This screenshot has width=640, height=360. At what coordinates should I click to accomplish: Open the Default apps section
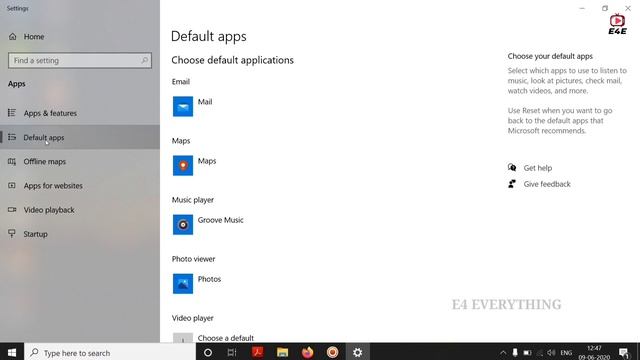pos(80,137)
